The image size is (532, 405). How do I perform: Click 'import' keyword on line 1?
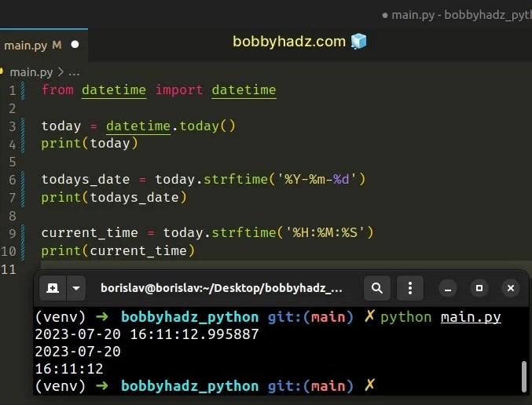click(x=179, y=89)
